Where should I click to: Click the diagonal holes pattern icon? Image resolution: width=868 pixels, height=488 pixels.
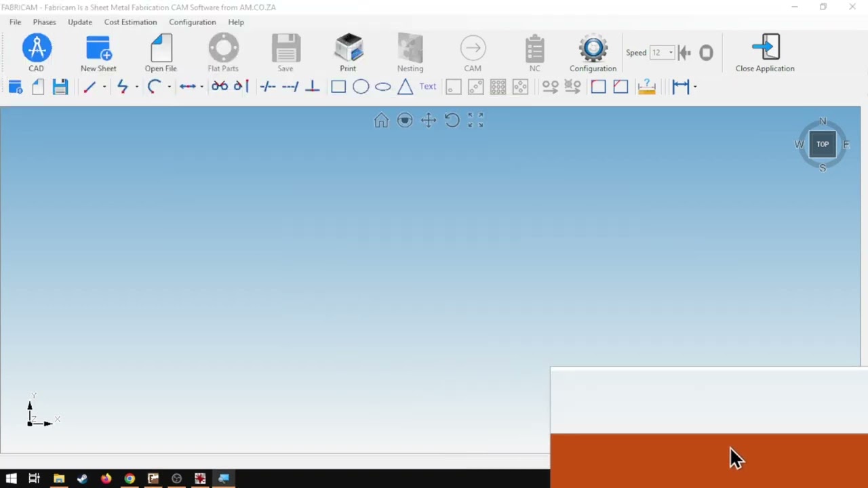[476, 87]
